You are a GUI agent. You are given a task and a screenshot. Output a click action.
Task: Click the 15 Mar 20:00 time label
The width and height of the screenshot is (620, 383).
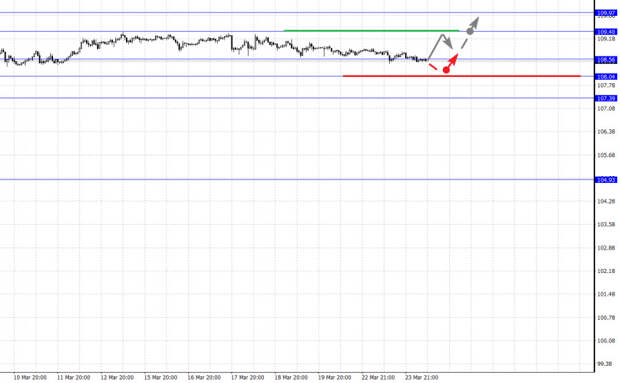point(161,377)
